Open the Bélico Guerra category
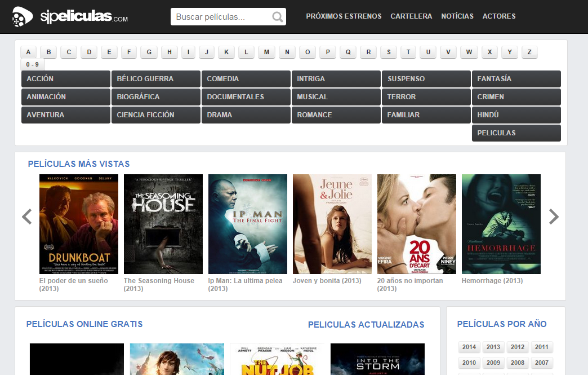The height and width of the screenshot is (375, 588). pyautogui.click(x=156, y=79)
